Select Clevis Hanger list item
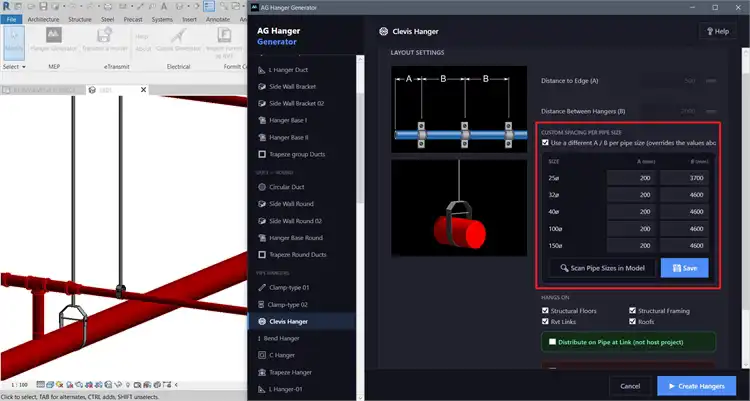This screenshot has width=750, height=401. point(301,322)
